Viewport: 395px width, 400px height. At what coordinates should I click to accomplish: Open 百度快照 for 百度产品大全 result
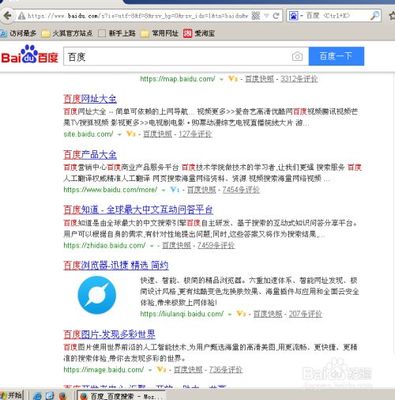point(202,190)
